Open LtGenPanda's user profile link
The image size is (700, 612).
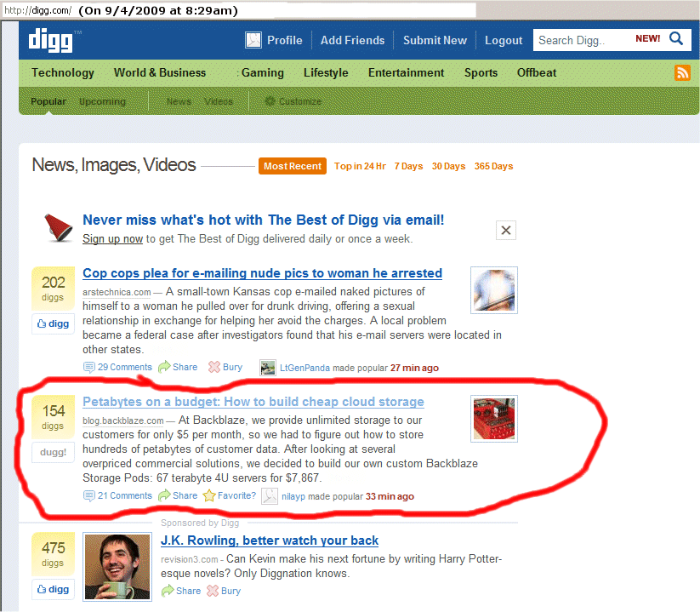pos(304,368)
